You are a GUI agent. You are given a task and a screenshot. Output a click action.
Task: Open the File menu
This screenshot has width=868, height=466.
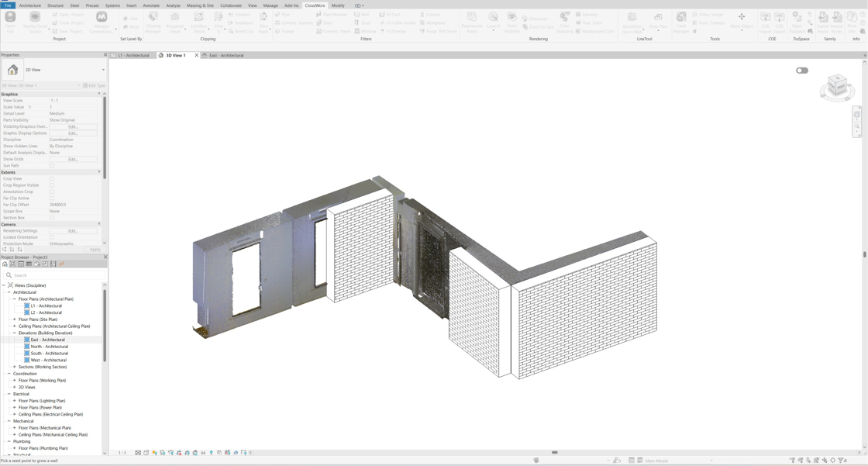(8, 5)
